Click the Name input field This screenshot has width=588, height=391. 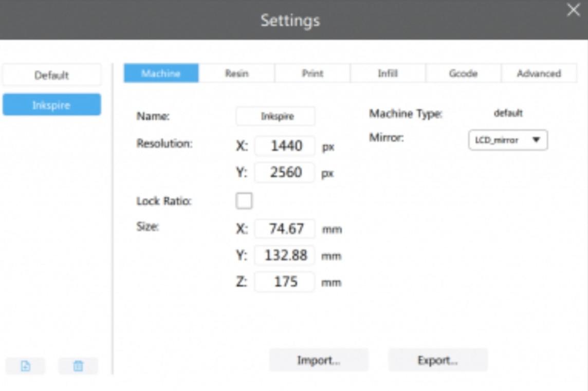tap(275, 116)
